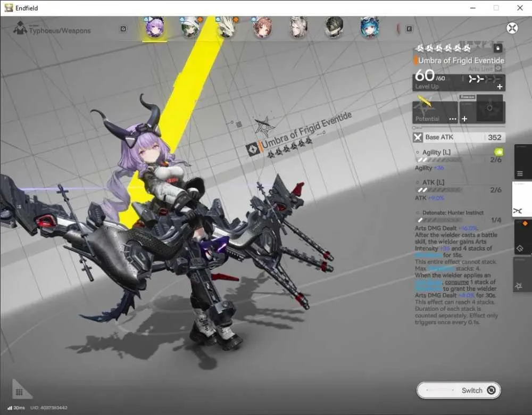
Task: Click the Q previous operator key icon
Action: pos(123,29)
